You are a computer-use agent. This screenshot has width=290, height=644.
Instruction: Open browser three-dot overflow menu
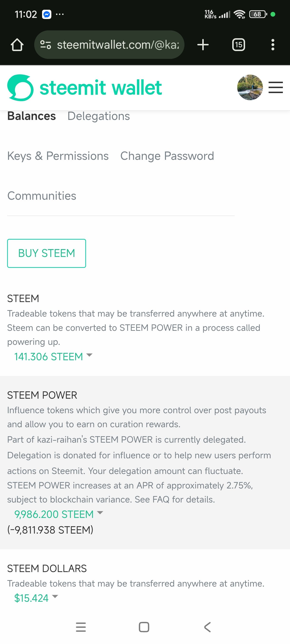273,45
